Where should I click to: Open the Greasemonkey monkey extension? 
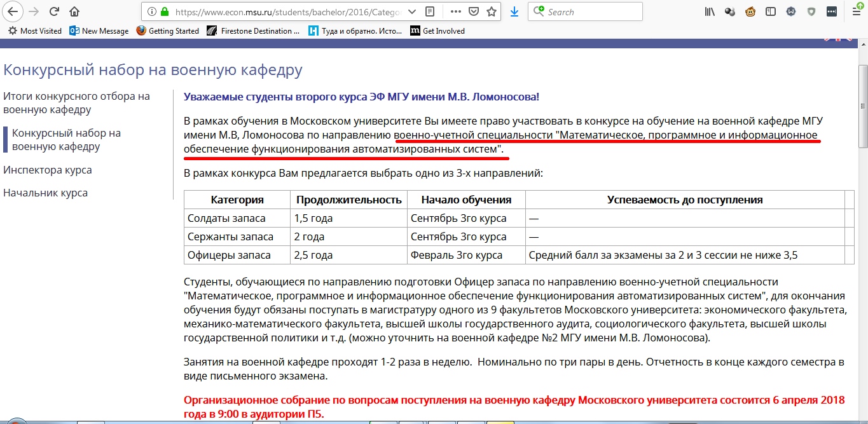tap(751, 11)
